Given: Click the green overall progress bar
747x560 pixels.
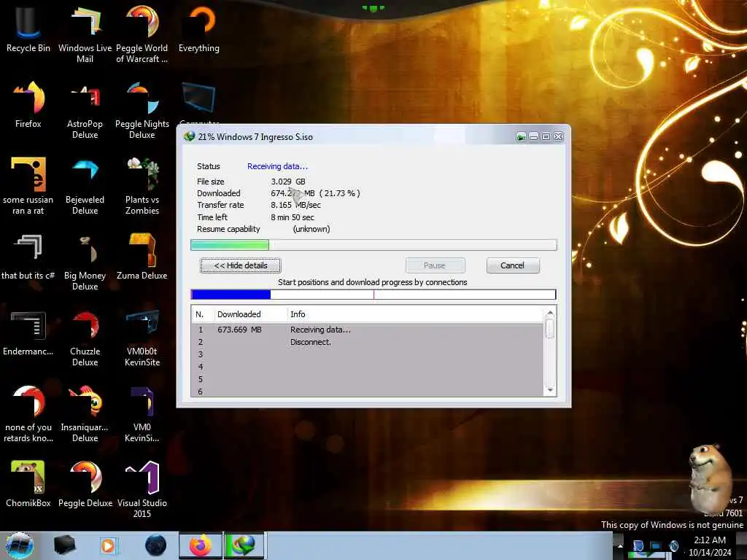Looking at the screenshot, I should click(x=373, y=245).
